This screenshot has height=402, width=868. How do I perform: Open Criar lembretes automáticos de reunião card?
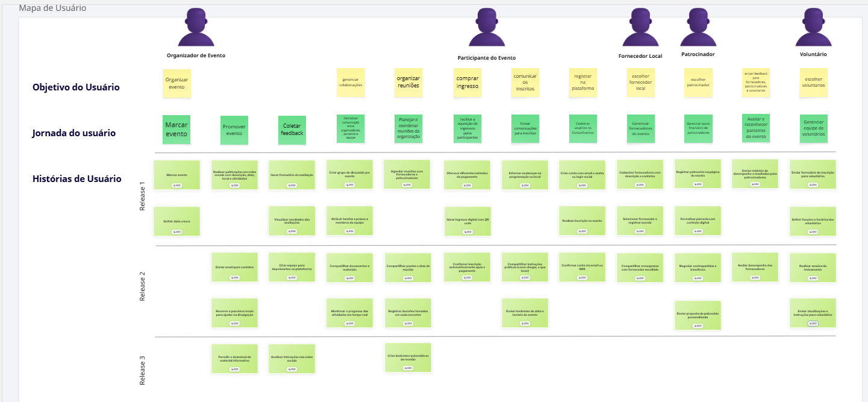point(408,358)
